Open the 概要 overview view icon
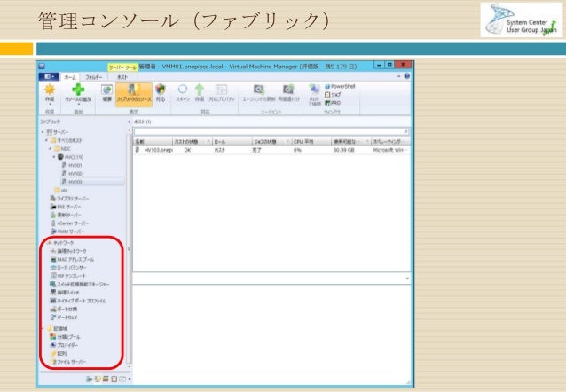This screenshot has height=392, width=566. pyautogui.click(x=106, y=90)
